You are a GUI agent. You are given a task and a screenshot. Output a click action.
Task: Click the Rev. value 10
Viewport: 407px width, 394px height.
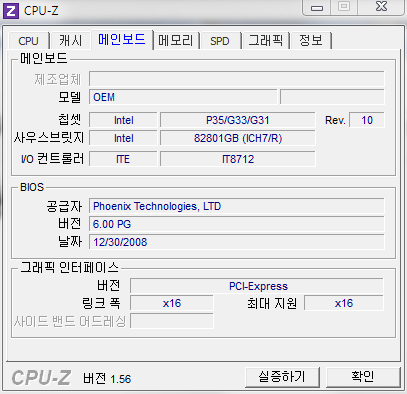(x=367, y=120)
